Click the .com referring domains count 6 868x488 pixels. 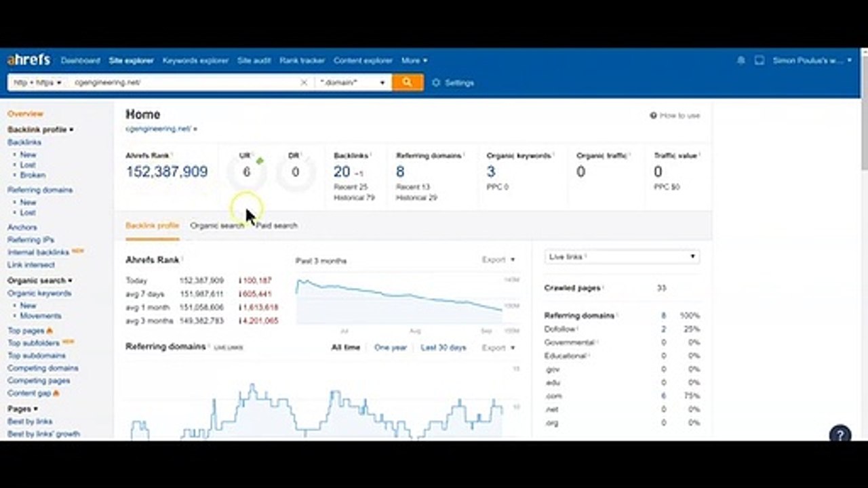664,396
